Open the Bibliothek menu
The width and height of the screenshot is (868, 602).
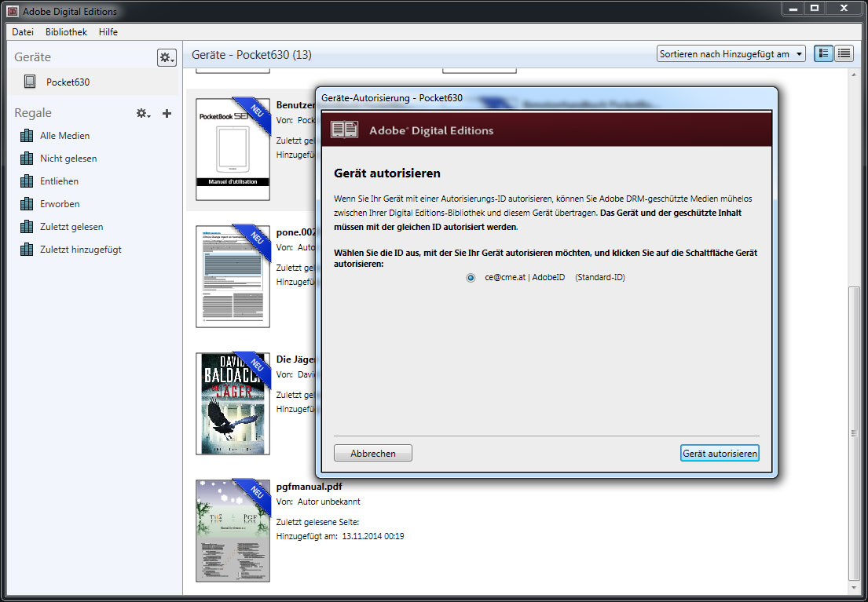click(66, 32)
